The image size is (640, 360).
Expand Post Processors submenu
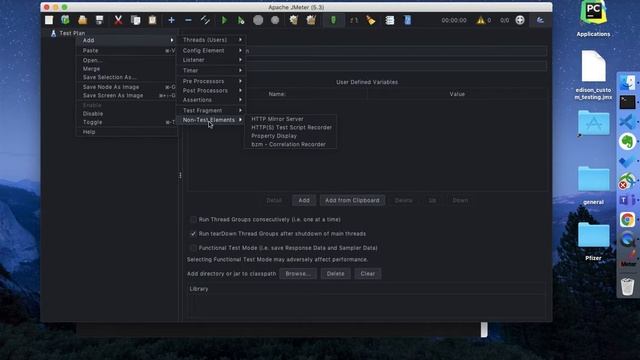(211, 91)
